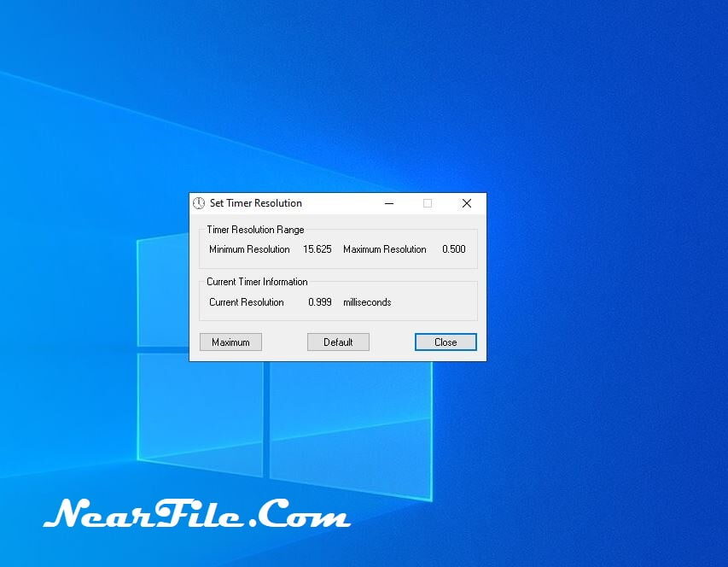This screenshot has width=728, height=567.
Task: Click the Maximum button to set highest resolution
Action: (230, 342)
